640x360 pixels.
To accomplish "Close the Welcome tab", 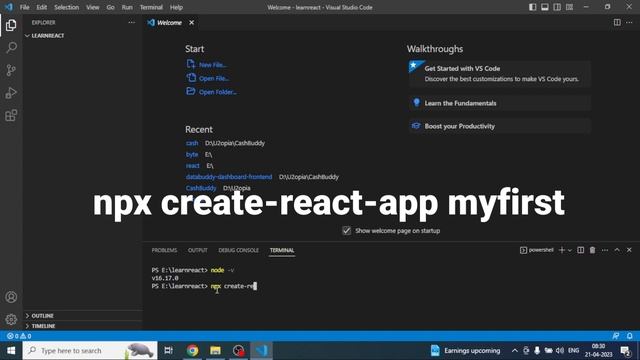I will pos(191,22).
